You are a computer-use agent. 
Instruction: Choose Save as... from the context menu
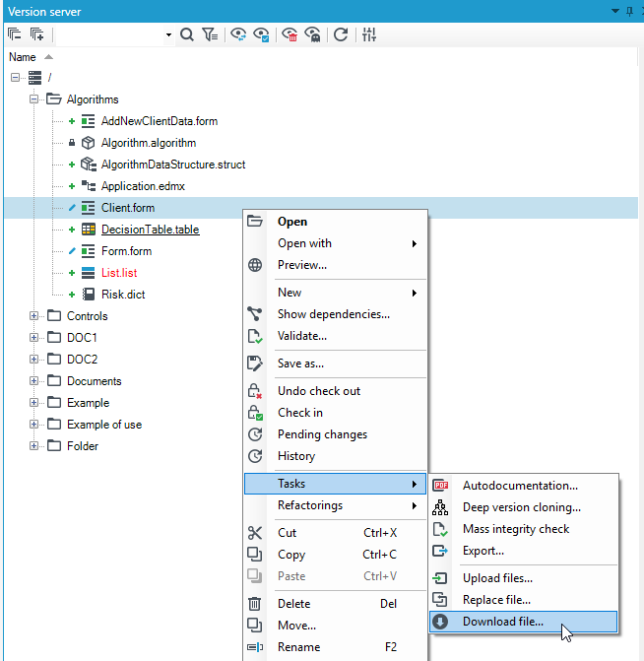336,364
